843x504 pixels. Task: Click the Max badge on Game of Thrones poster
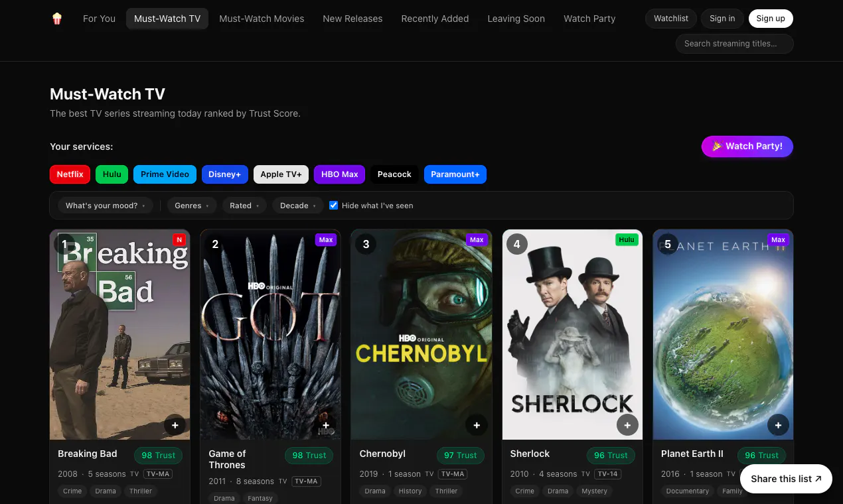pos(326,239)
